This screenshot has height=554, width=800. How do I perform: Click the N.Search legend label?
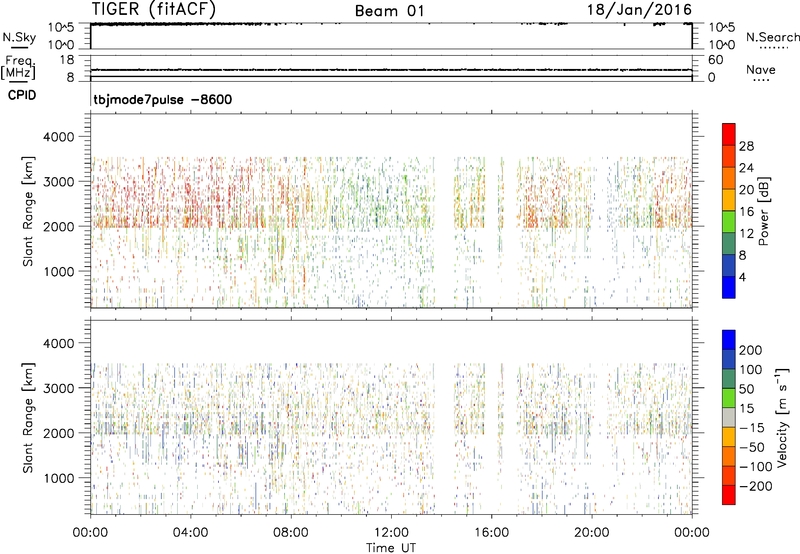772,37
